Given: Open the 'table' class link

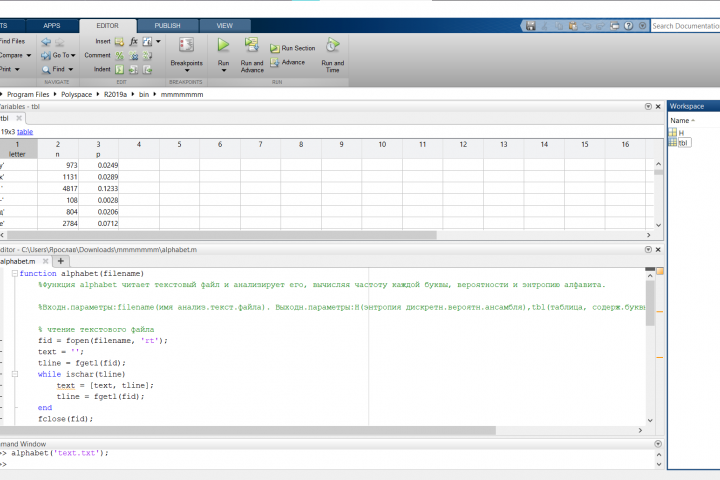Looking at the screenshot, I should pos(25,132).
